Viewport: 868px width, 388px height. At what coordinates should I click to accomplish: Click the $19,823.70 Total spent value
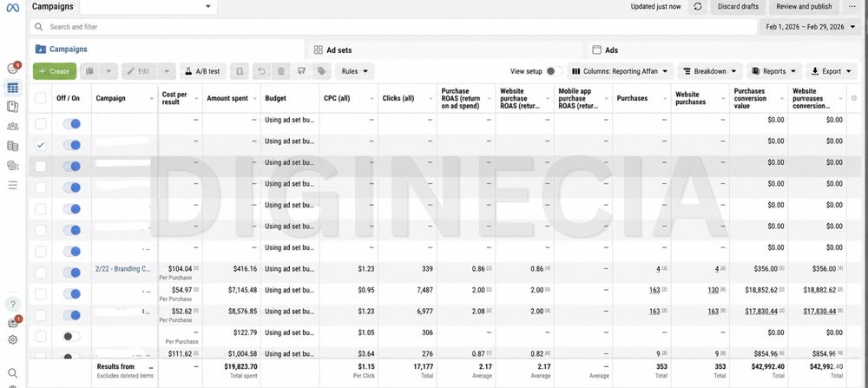(x=240, y=366)
